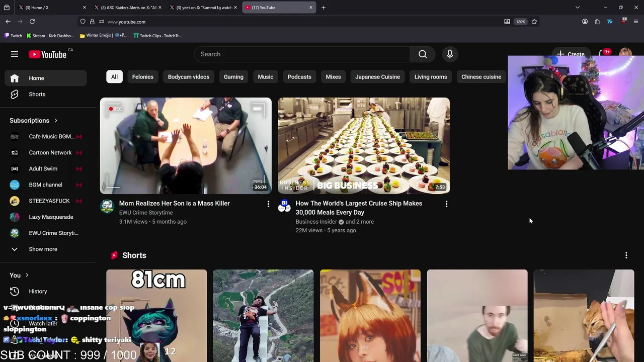The image size is (644, 362).
Task: Click the Business Insider channel name
Action: click(316, 222)
